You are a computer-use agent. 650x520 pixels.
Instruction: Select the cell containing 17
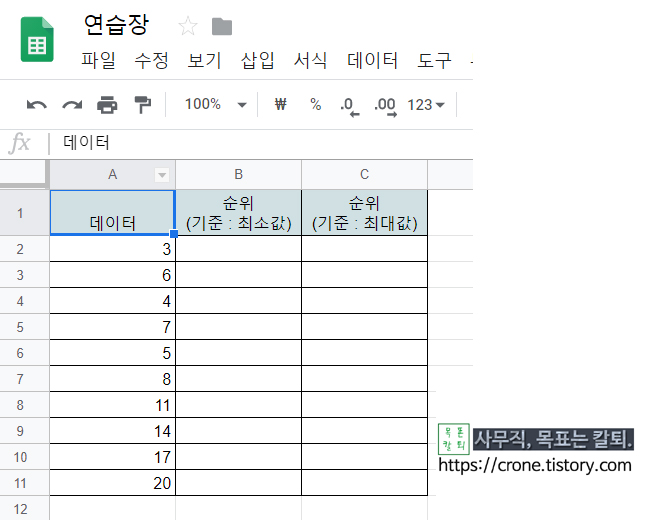(112, 457)
